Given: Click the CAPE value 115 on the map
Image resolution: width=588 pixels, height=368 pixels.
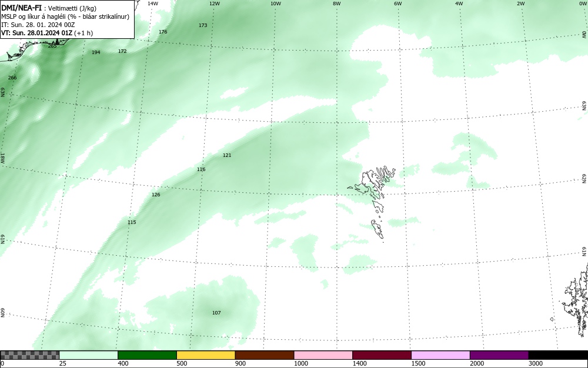Looking at the screenshot, I should pos(132,222).
